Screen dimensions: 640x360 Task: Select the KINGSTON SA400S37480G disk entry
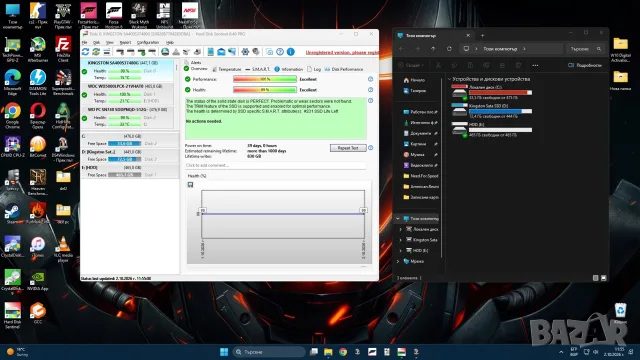(x=127, y=70)
